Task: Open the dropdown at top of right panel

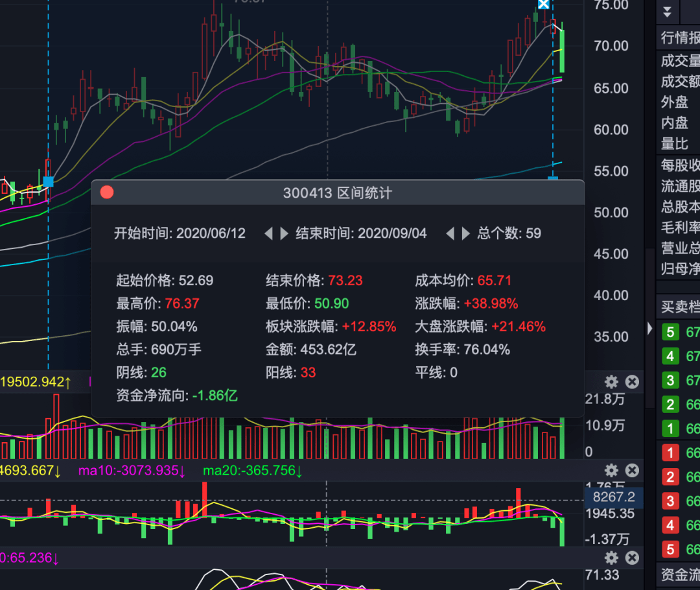Action: click(668, 12)
